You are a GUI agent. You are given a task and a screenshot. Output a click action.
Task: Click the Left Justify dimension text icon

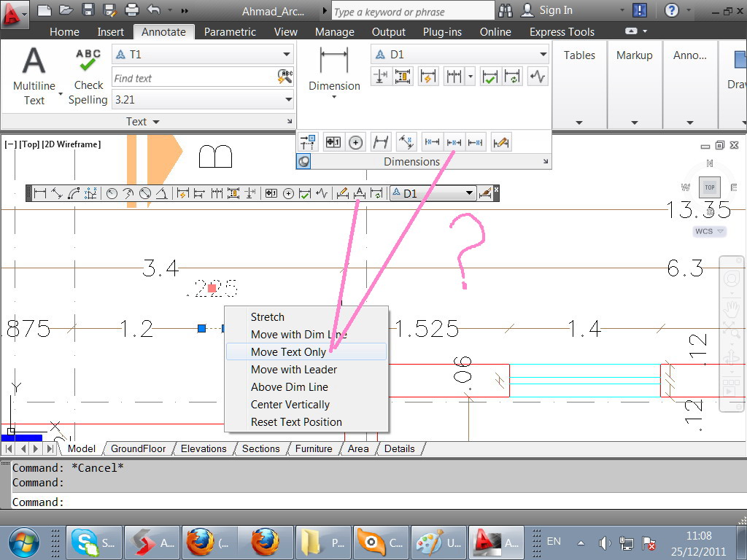432,142
